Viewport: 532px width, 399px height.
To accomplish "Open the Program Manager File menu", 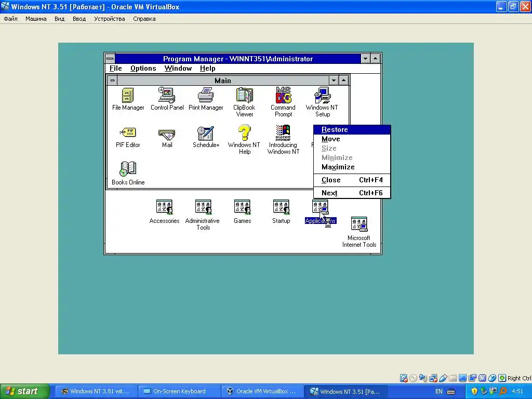I will [x=115, y=69].
